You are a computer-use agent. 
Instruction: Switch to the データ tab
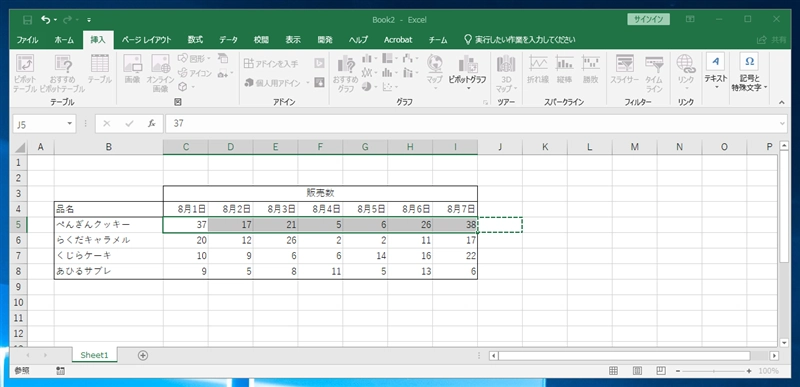click(229, 40)
